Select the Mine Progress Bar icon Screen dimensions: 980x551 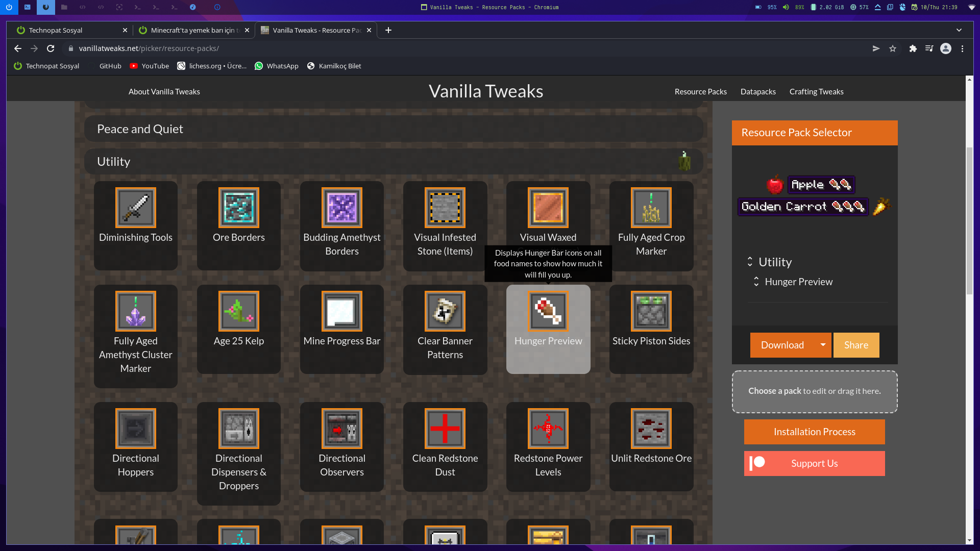[341, 311]
